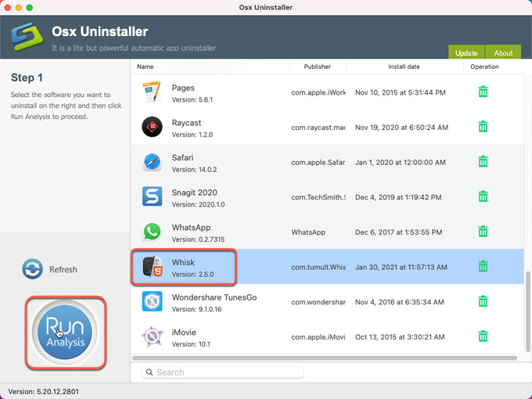Click the Version: 5.20.12.2801 status text

[44, 391]
